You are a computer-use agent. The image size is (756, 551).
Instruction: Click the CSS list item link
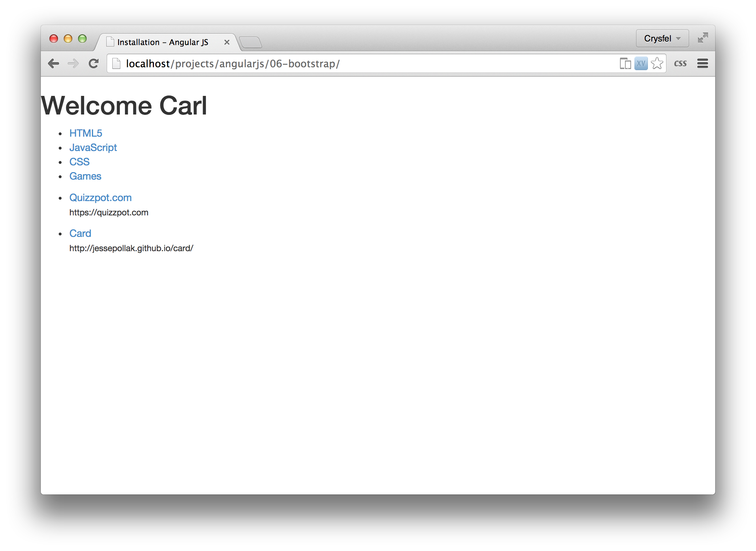click(79, 161)
